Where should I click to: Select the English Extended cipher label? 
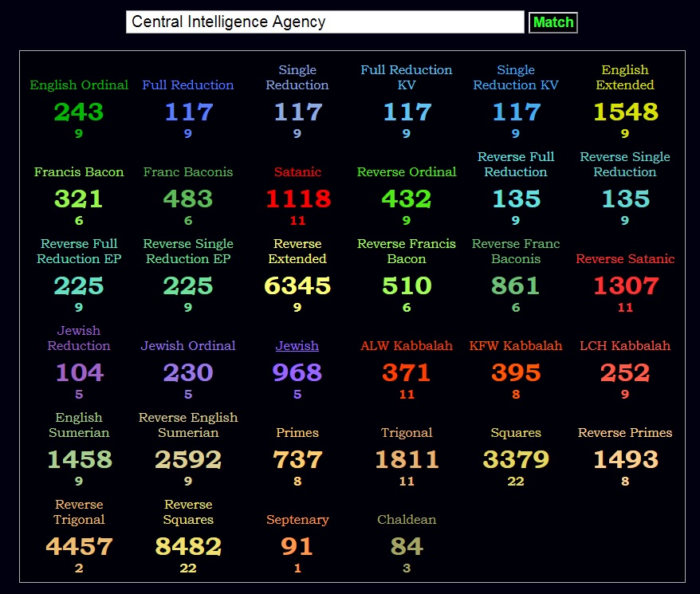pyautogui.click(x=625, y=77)
